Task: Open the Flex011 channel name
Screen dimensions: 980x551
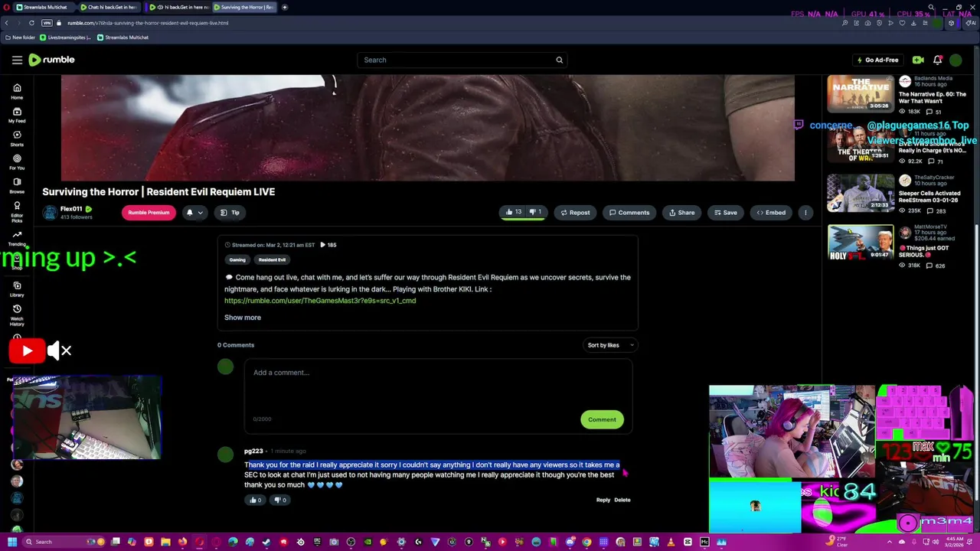Action: click(x=71, y=209)
